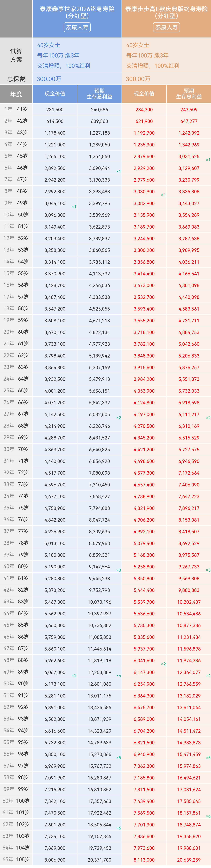Image resolution: width=211 pixels, height=868 pixels.
Task: Click the ×1 marker beside 3,044,100
Action: pos(74,207)
